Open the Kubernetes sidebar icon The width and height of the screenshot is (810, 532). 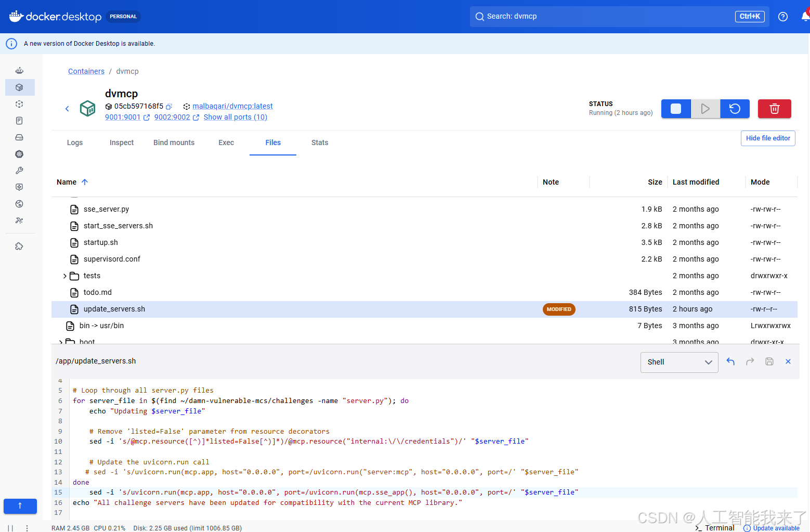pyautogui.click(x=19, y=154)
